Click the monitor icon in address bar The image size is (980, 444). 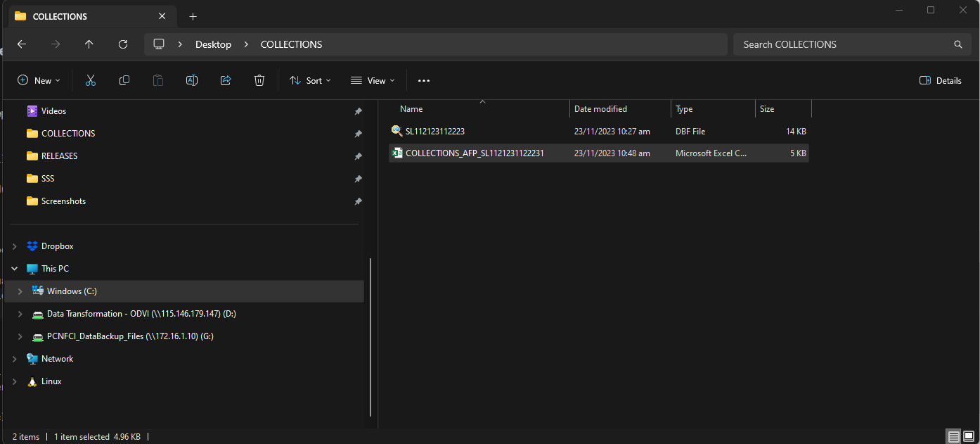(159, 44)
